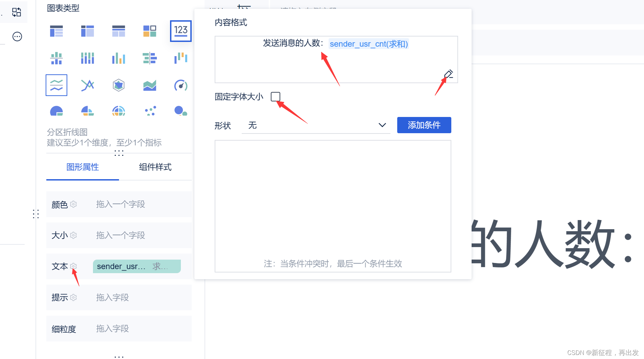Select the cross table chart type
Screen dimensions: 644x359
[88, 31]
